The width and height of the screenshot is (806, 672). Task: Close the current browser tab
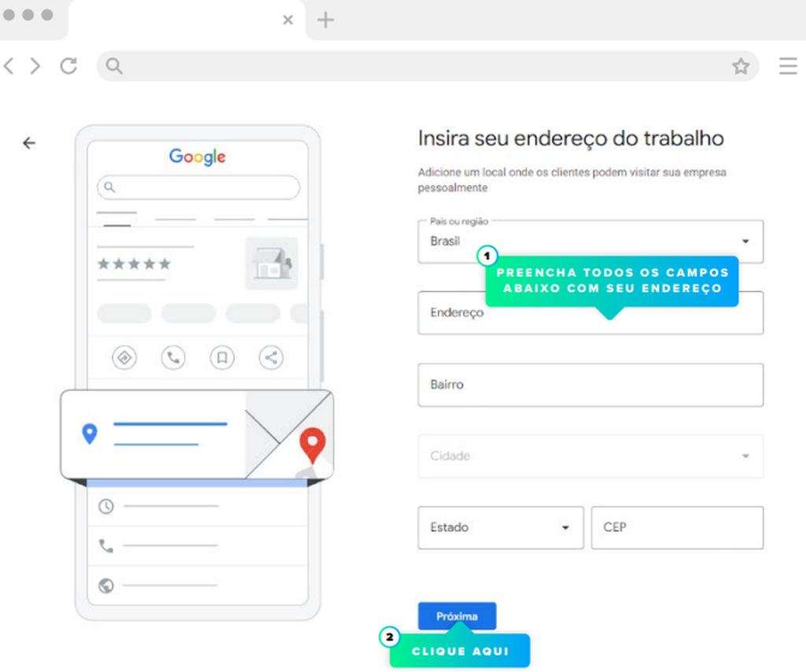click(x=288, y=20)
